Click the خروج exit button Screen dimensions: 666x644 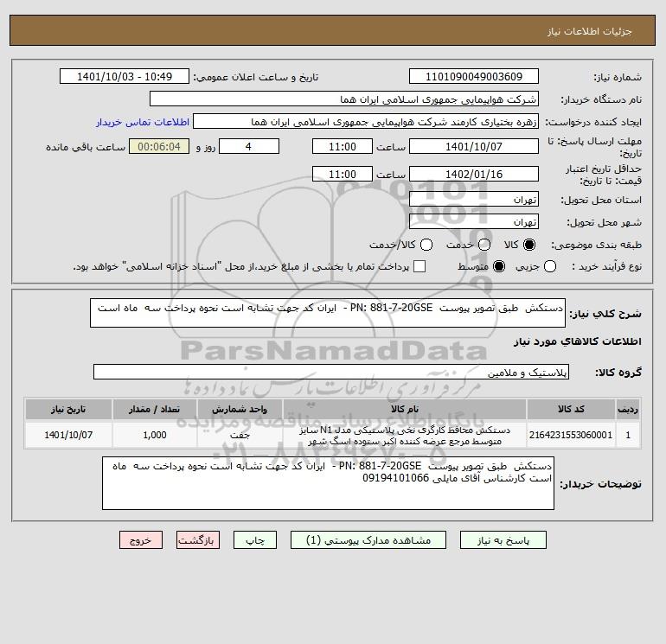point(141,540)
